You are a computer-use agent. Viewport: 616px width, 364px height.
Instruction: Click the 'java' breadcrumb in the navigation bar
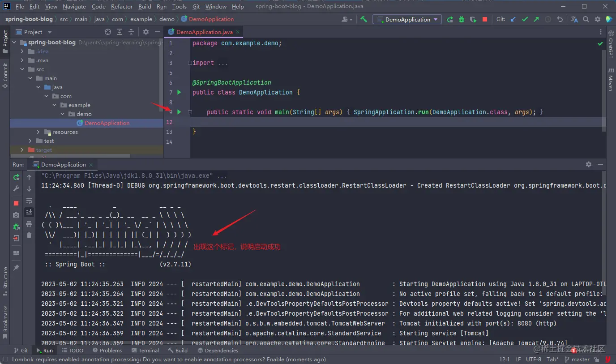pos(99,19)
